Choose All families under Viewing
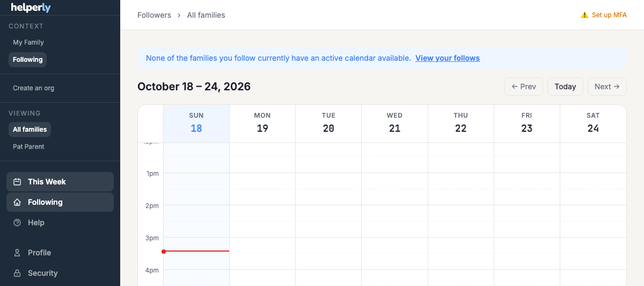The image size is (644, 286). click(x=30, y=130)
